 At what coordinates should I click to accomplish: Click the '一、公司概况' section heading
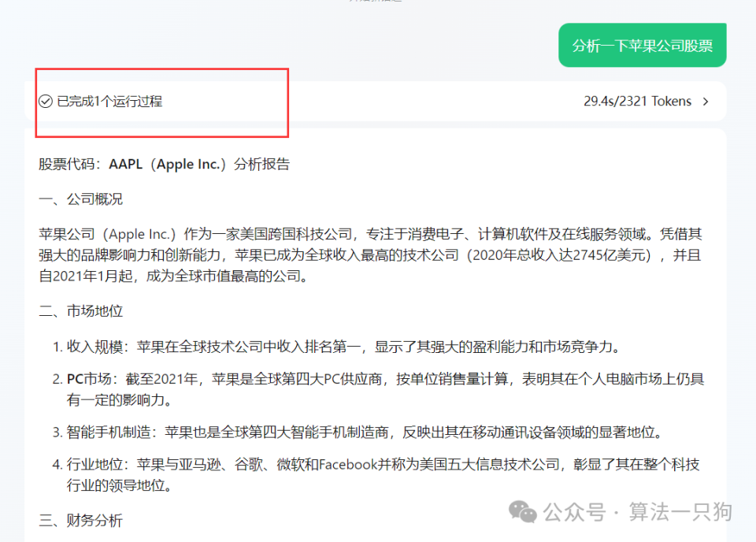pyautogui.click(x=80, y=199)
